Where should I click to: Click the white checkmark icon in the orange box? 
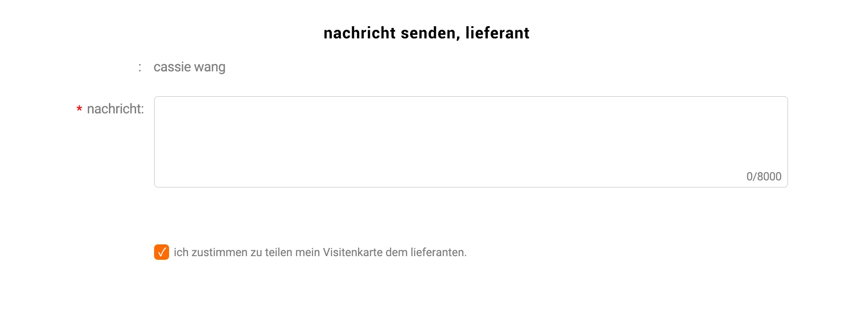(x=161, y=252)
